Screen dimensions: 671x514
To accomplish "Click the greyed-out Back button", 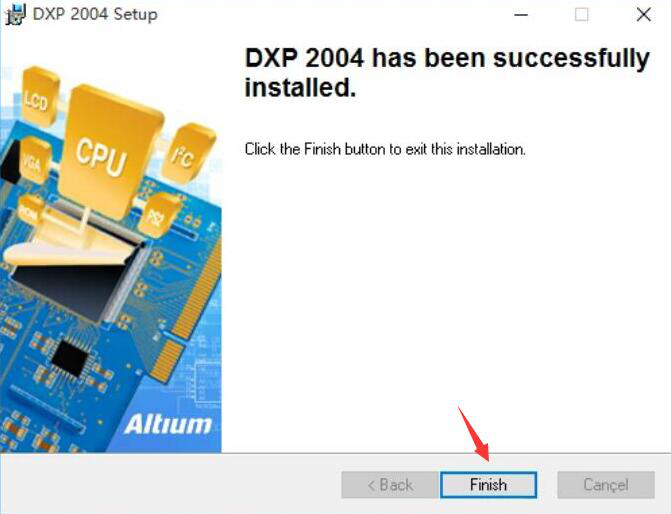I will [x=390, y=485].
